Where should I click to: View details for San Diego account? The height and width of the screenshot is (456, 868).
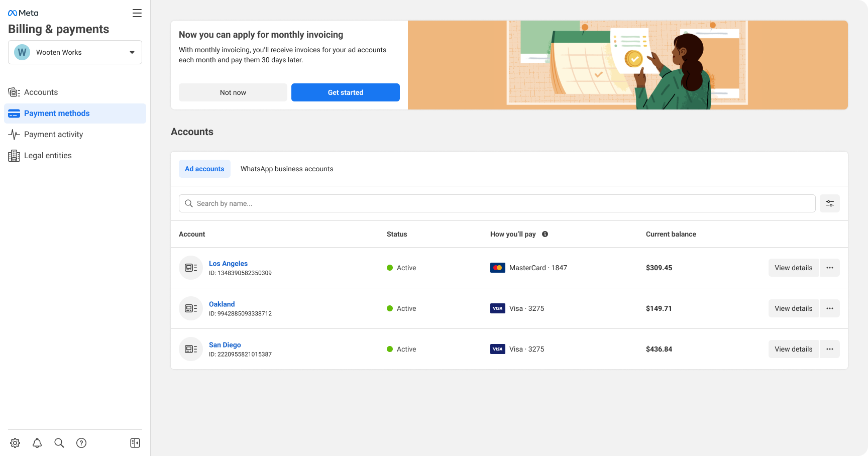[x=794, y=349]
